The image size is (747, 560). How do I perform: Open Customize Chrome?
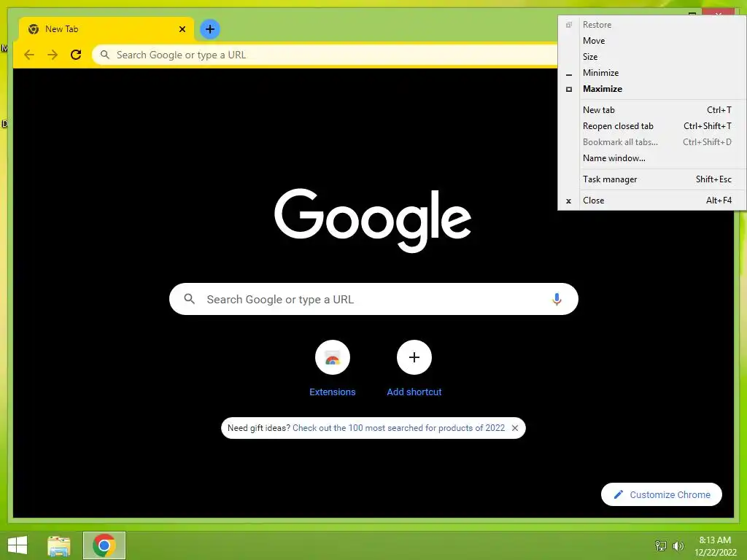[x=661, y=494]
